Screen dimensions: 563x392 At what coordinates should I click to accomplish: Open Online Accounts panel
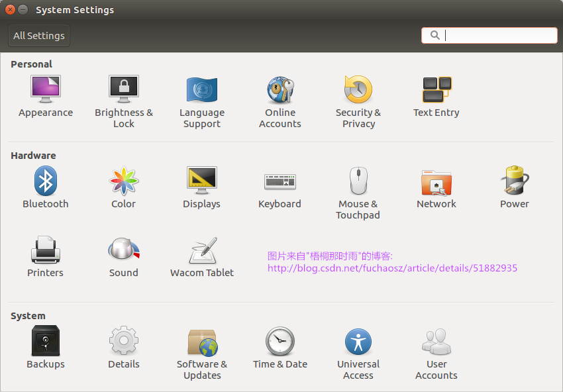click(x=280, y=102)
